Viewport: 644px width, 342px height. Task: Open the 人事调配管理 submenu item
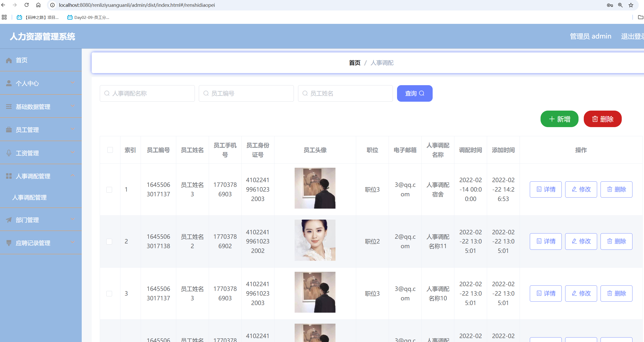click(x=29, y=197)
